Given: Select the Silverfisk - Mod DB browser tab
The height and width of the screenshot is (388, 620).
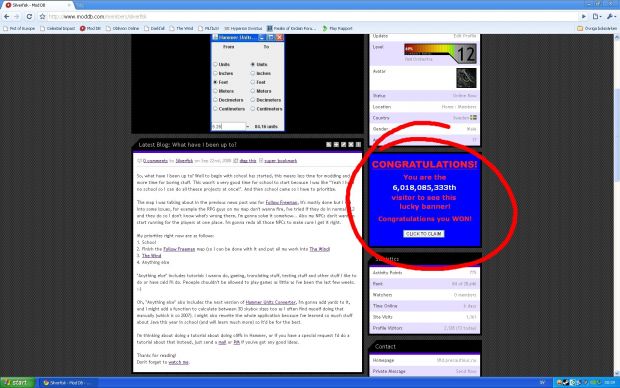Looking at the screenshot, I should [38, 5].
